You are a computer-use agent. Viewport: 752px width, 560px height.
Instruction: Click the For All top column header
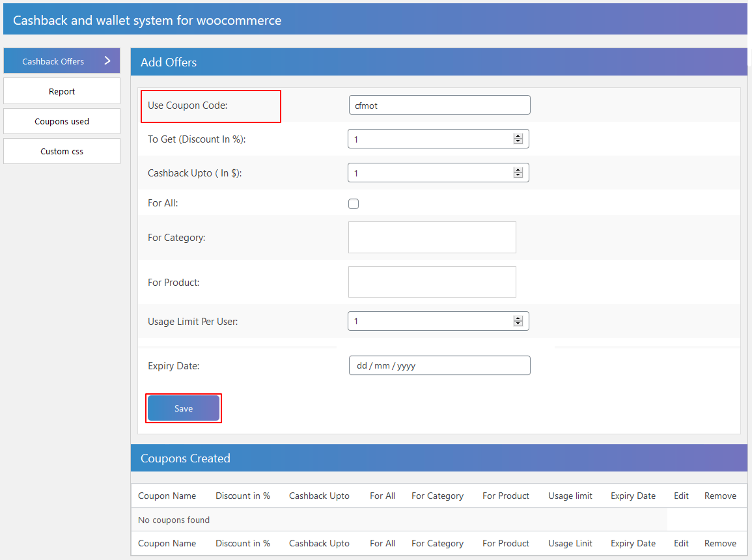pos(382,496)
